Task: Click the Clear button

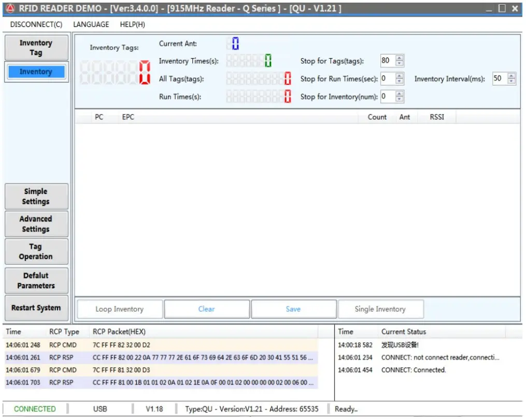Action: (x=206, y=309)
